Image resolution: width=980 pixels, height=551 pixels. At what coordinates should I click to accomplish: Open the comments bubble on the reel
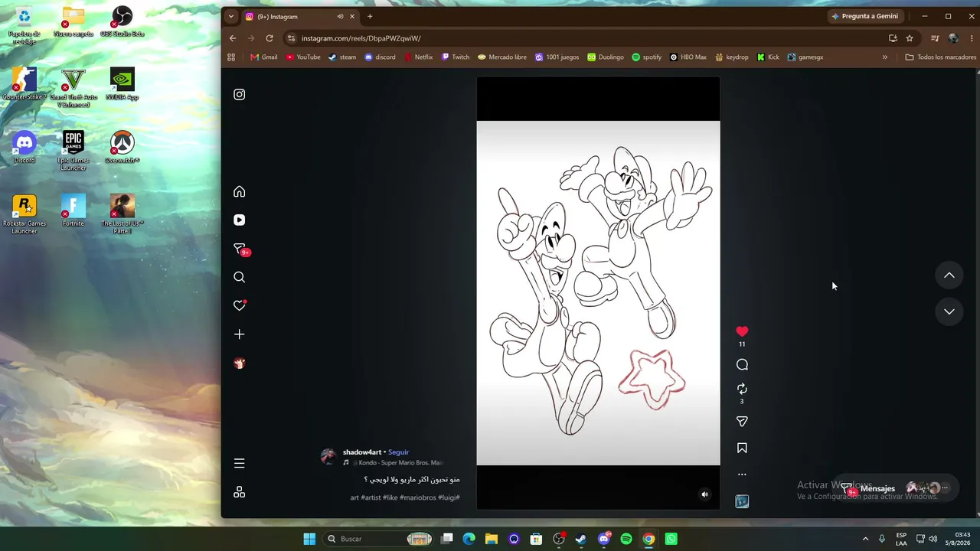coord(742,365)
